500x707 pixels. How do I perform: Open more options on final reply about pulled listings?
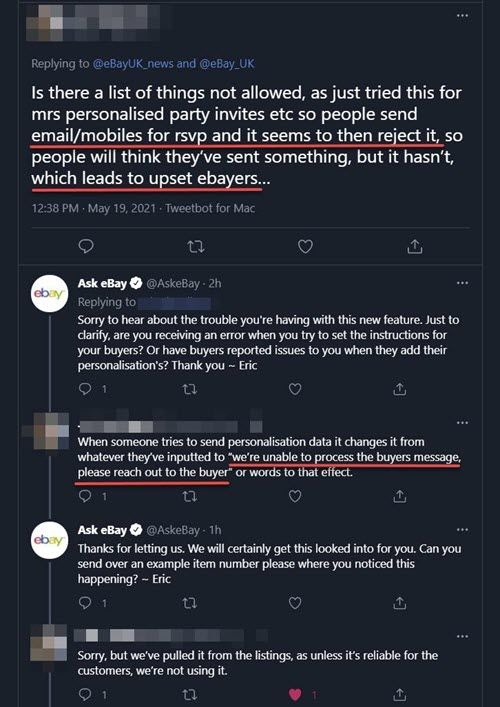tap(462, 636)
